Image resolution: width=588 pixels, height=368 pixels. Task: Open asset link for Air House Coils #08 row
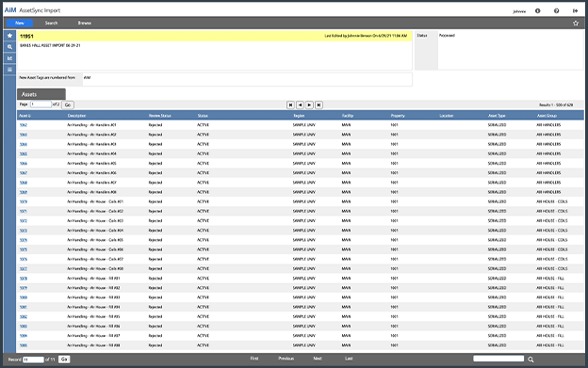coord(24,269)
